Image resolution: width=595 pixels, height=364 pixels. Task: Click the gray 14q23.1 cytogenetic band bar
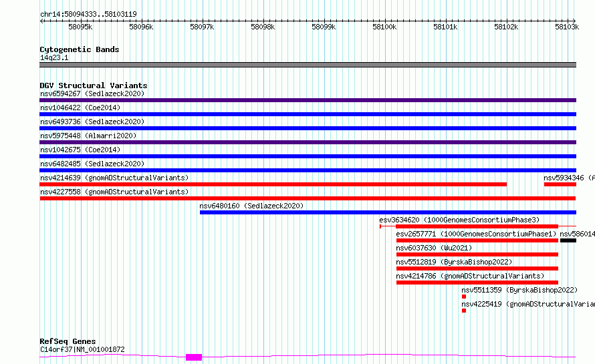[x=308, y=65]
